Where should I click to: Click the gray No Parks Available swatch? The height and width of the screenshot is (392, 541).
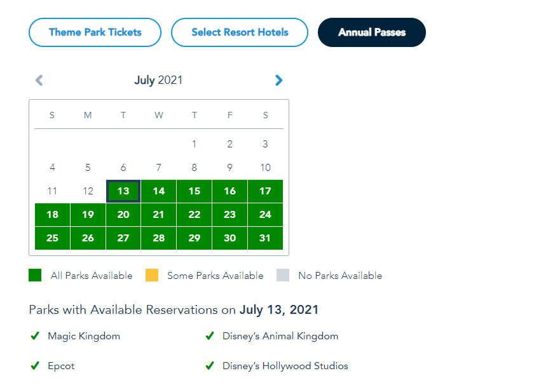pos(283,275)
